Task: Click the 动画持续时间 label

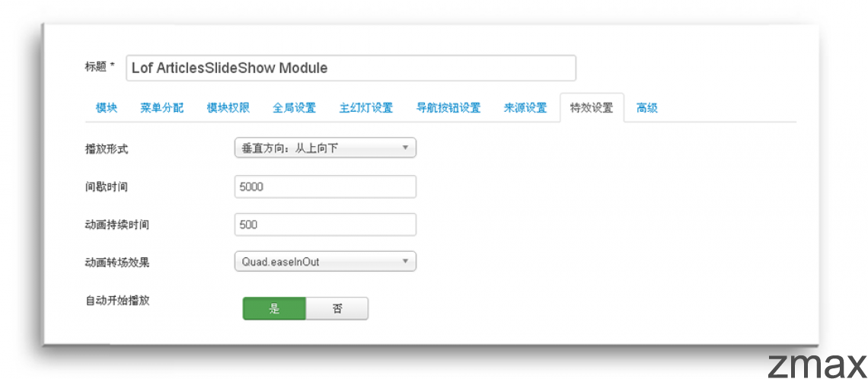Action: tap(116, 225)
